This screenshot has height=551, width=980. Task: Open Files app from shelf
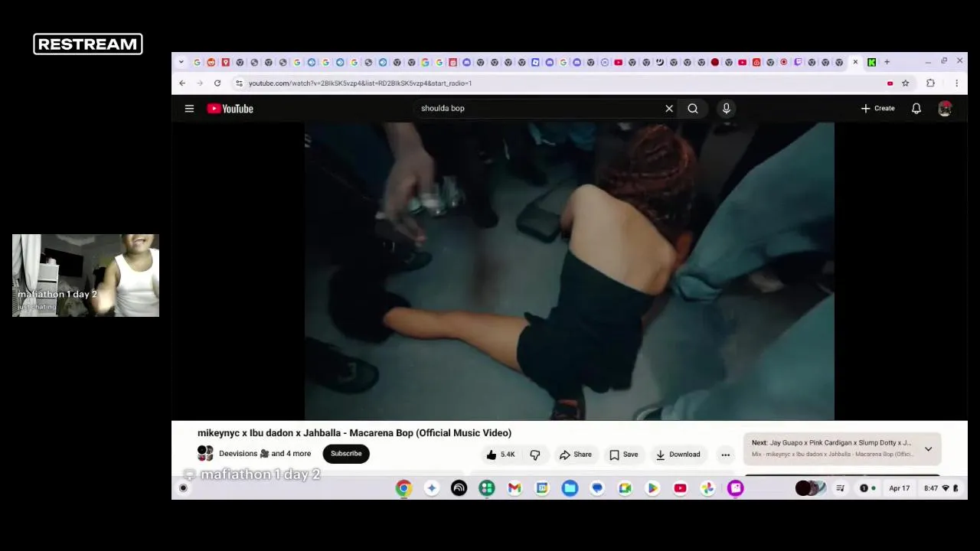click(570, 488)
